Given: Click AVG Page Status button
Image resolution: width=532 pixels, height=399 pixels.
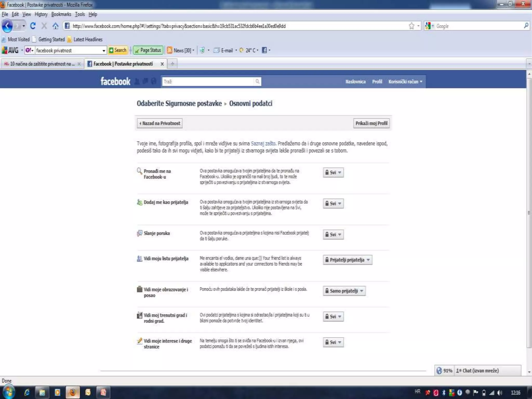Looking at the screenshot, I should tap(148, 50).
